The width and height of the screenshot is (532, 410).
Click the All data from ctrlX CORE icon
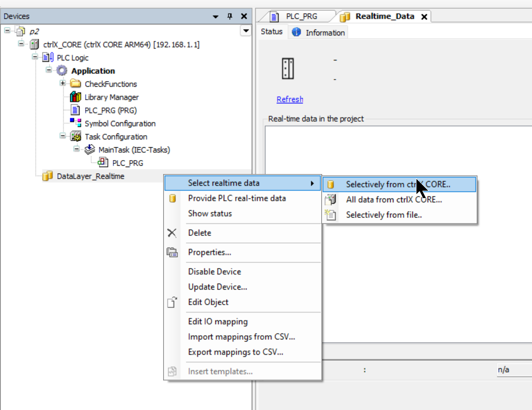click(330, 199)
